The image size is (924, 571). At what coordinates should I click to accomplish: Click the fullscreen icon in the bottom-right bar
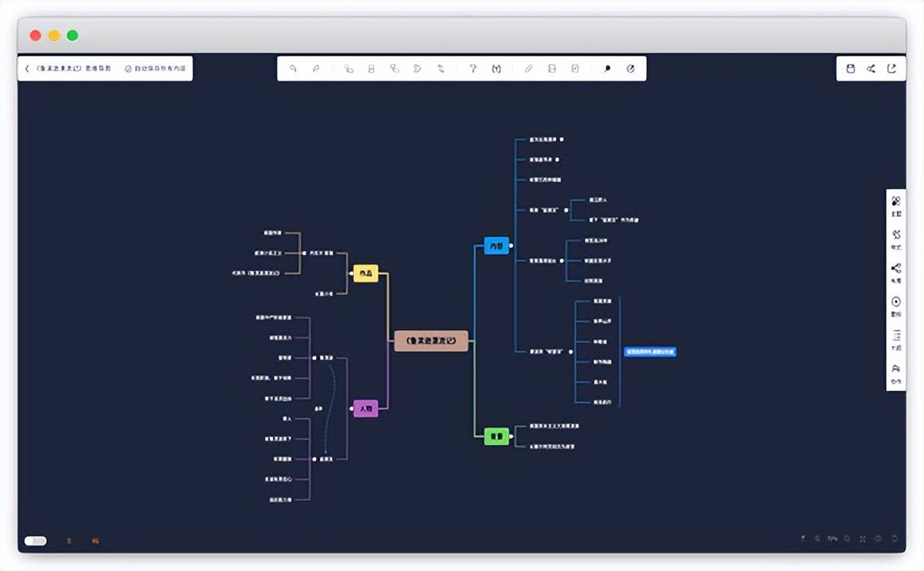863,538
